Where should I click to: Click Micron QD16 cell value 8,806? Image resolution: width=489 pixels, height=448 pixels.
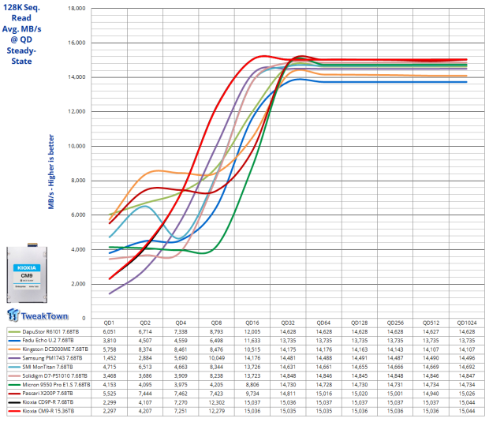252,385
